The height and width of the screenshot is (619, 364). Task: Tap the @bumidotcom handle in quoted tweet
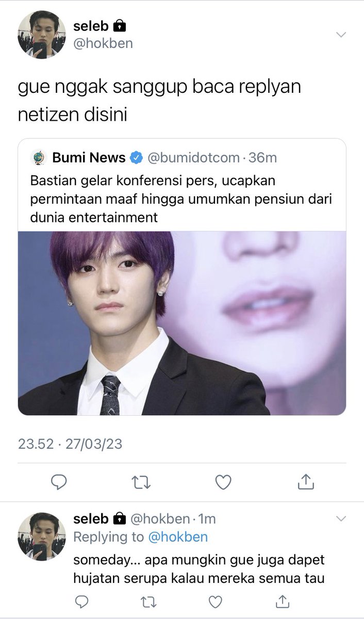[193, 158]
